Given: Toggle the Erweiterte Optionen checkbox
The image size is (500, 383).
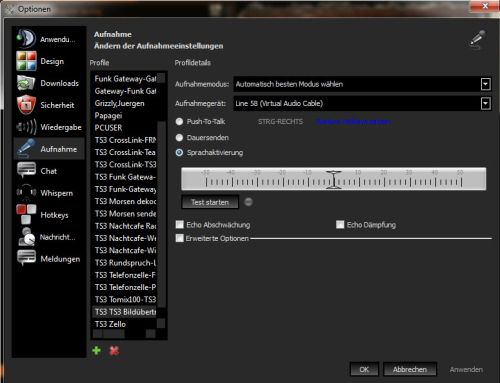Looking at the screenshot, I should (180, 238).
